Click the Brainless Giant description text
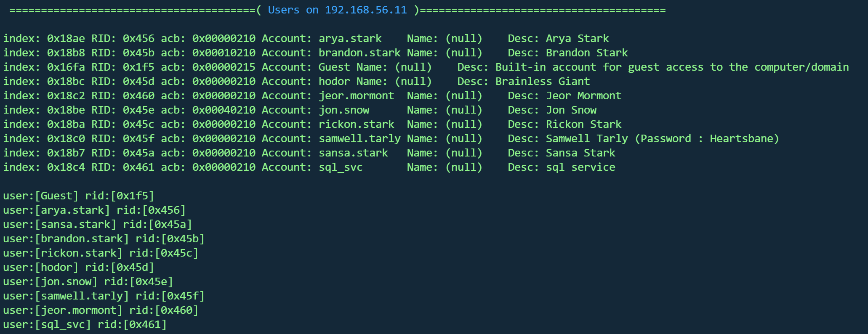The height and width of the screenshot is (334, 868). tap(542, 82)
